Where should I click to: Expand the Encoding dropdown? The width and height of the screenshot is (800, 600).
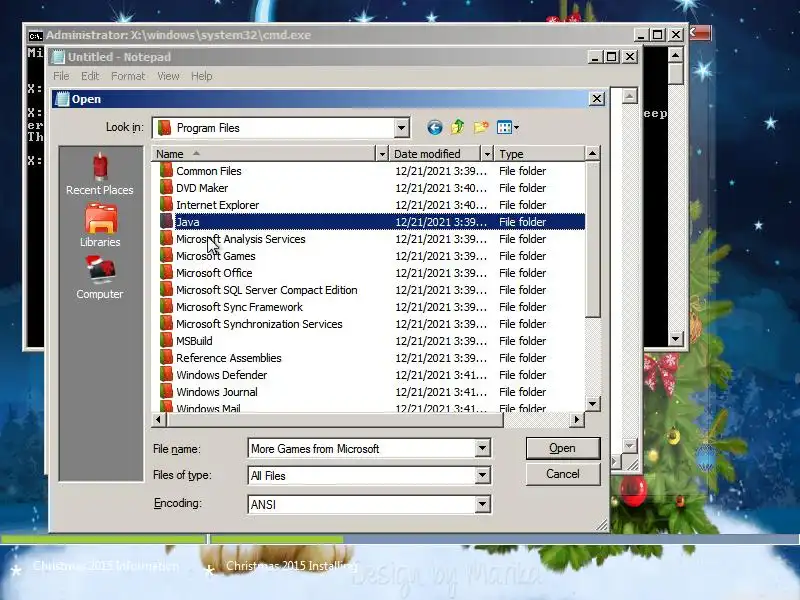[482, 504]
